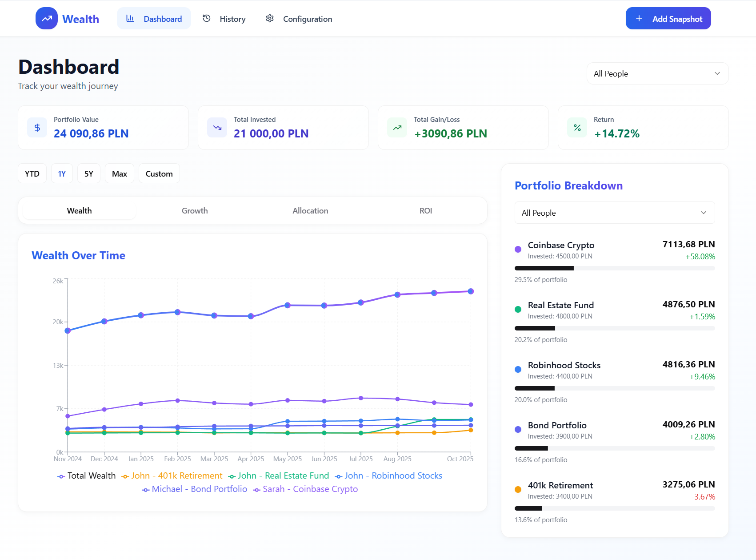Viewport: 756px width, 560px height.
Task: Click the percent icon on Return card
Action: (577, 128)
